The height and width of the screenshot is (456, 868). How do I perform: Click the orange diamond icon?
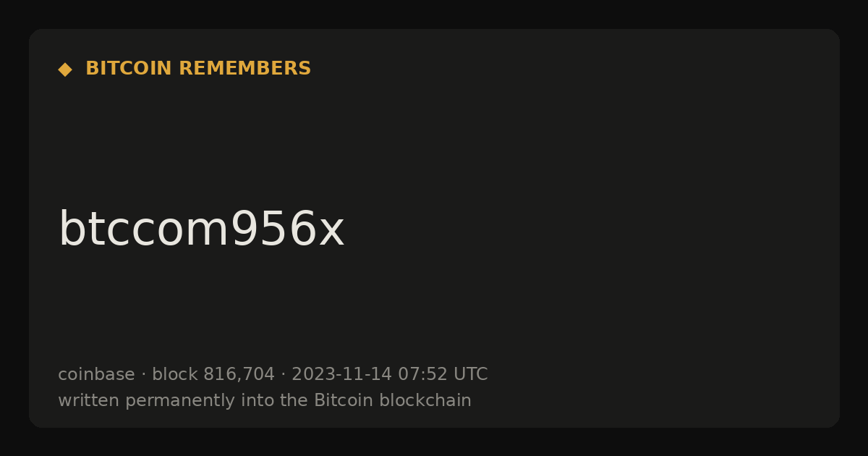(64, 69)
